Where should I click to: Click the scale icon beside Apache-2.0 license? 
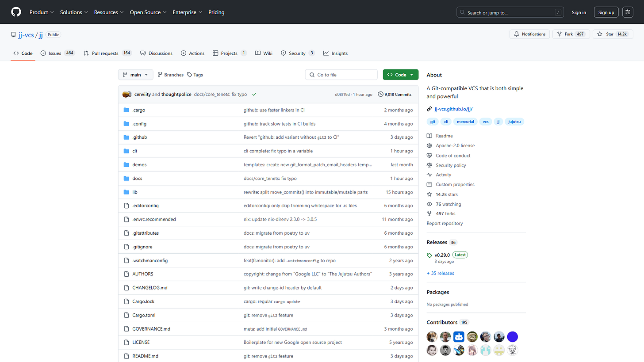pyautogui.click(x=429, y=146)
